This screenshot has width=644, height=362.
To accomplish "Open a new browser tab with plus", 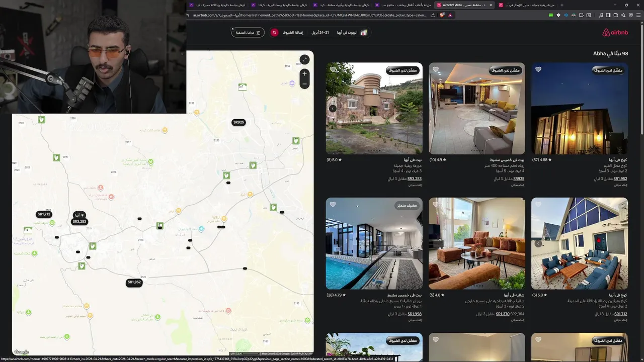I will tap(562, 5).
